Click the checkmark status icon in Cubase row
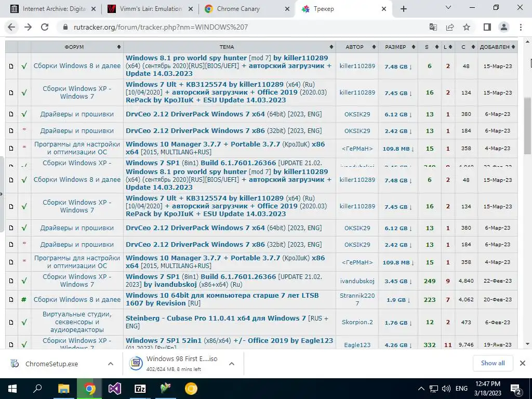Screen dimensions: 532x399 24,322
